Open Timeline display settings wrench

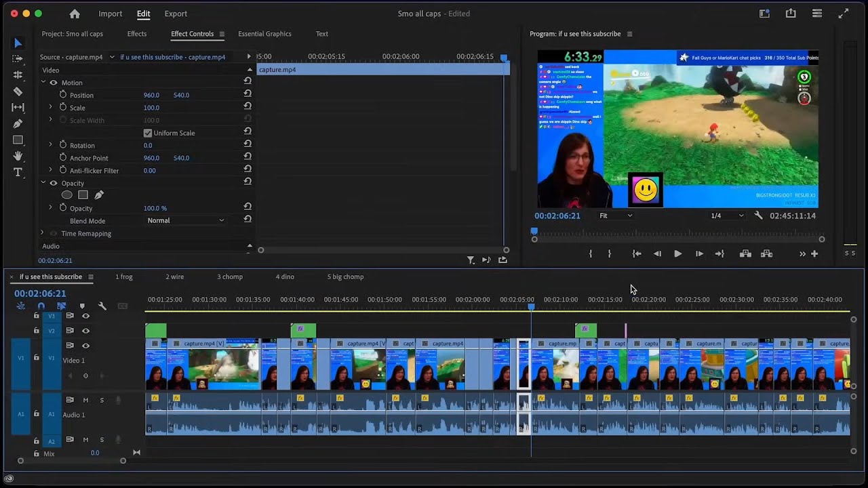[102, 306]
